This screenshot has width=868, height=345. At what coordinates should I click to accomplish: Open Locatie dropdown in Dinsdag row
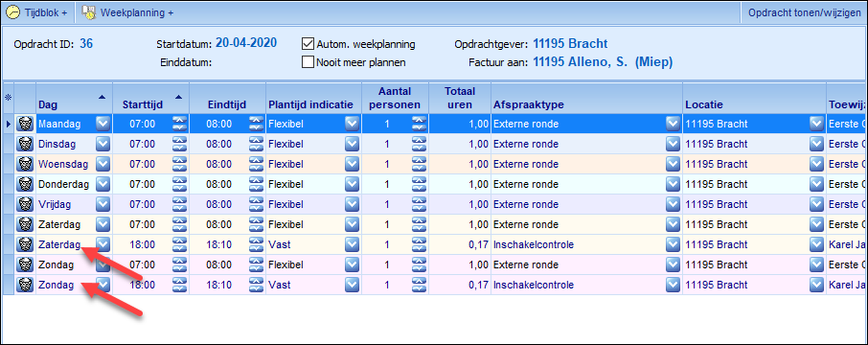(x=816, y=144)
